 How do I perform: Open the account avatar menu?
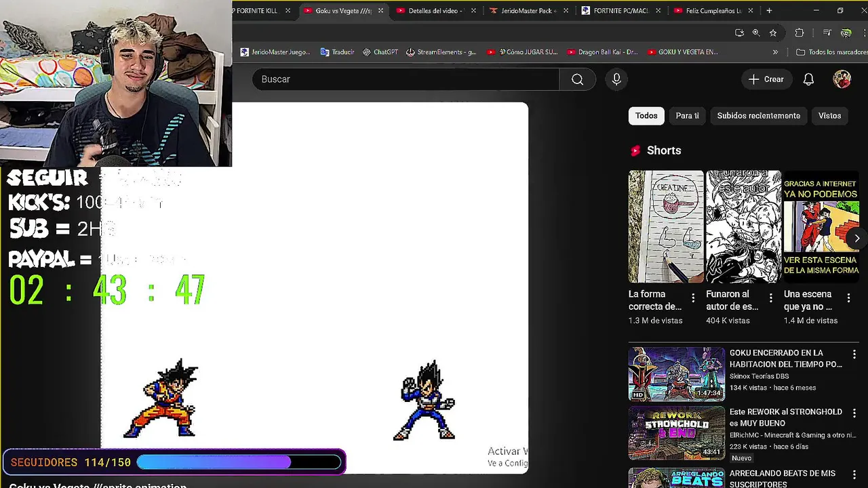click(842, 79)
